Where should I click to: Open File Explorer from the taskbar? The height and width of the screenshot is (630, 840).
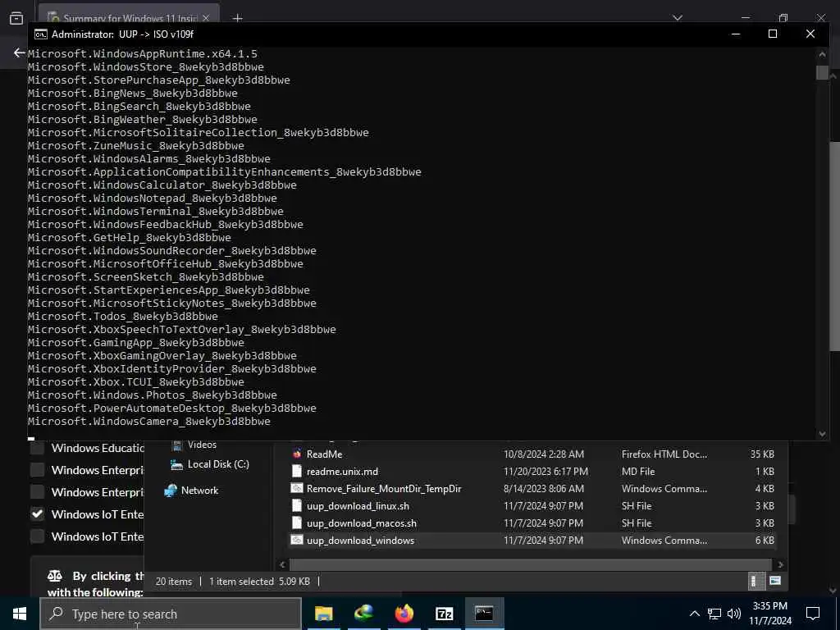pyautogui.click(x=323, y=614)
